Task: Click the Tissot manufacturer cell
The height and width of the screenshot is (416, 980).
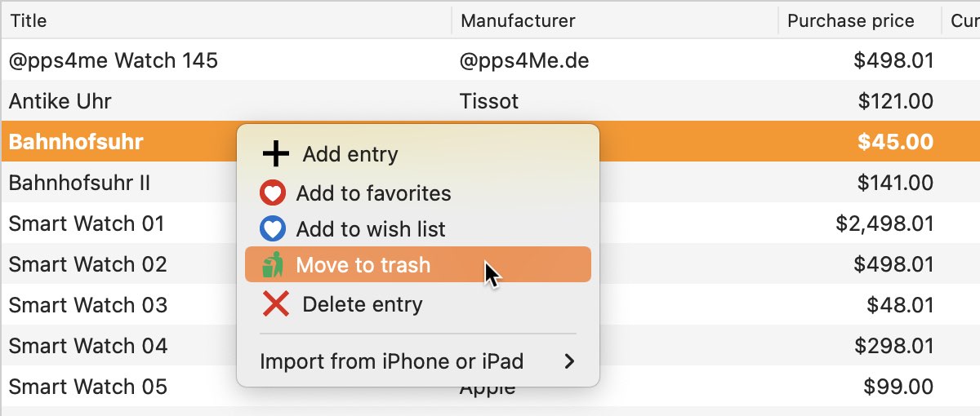Action: pyautogui.click(x=489, y=101)
